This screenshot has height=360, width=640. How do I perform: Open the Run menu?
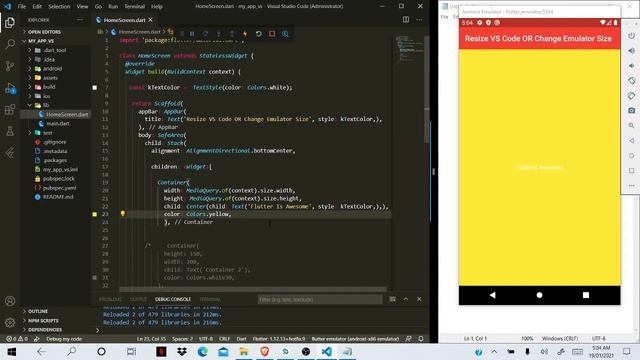pyautogui.click(x=113, y=7)
